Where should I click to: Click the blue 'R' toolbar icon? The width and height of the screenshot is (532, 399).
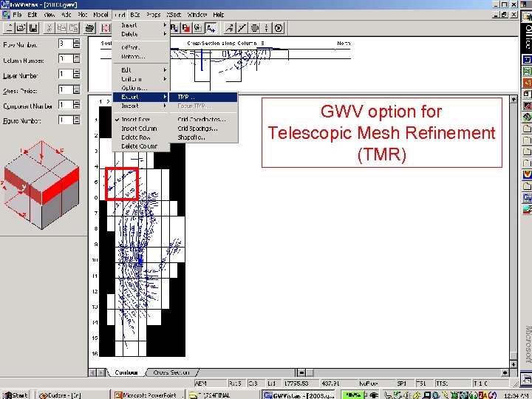174,28
